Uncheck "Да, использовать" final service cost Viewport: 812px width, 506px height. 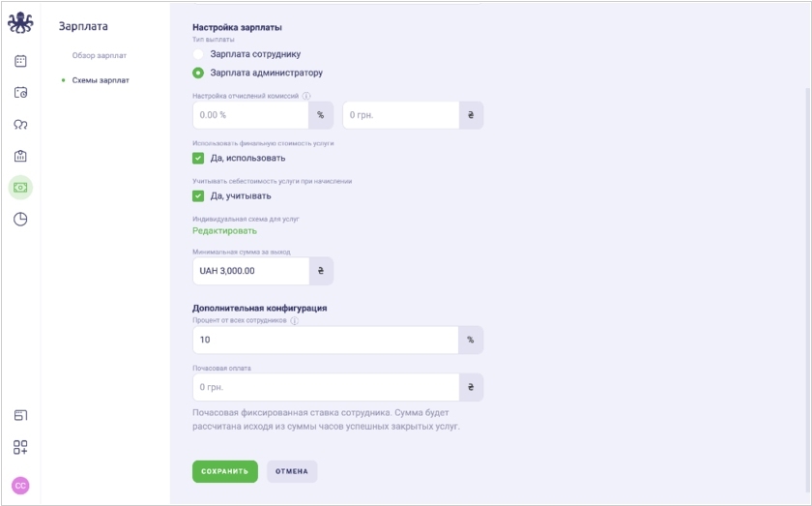point(198,158)
